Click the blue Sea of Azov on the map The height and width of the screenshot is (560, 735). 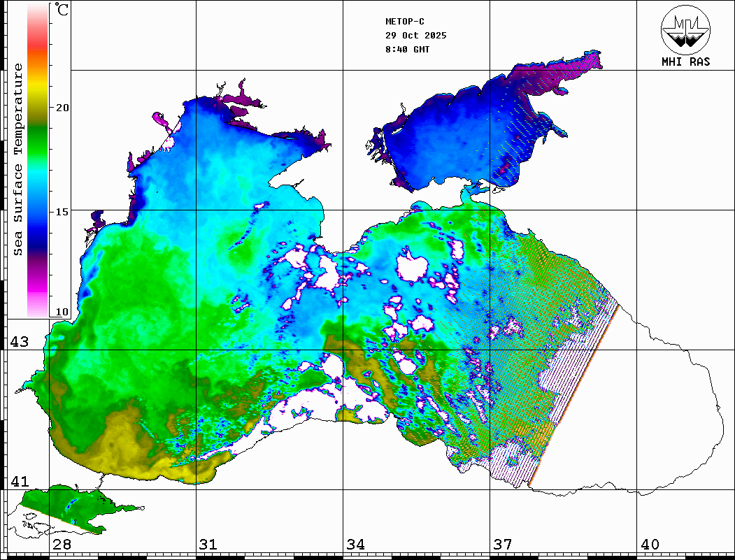coord(448,133)
